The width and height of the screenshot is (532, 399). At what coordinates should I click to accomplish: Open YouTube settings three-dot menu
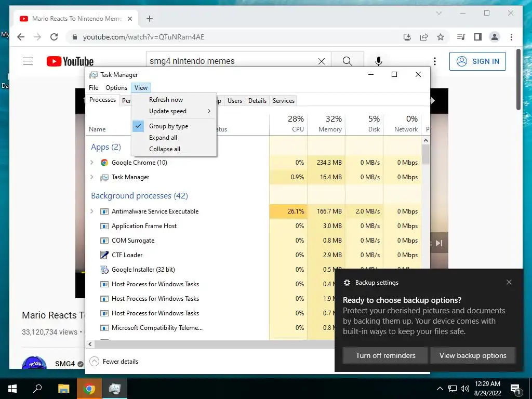[435, 61]
